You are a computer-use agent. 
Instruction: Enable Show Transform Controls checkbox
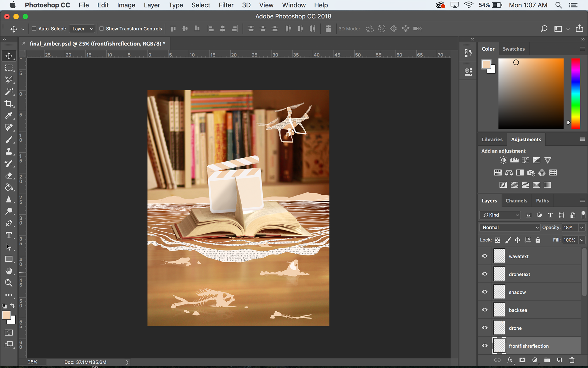[101, 29]
